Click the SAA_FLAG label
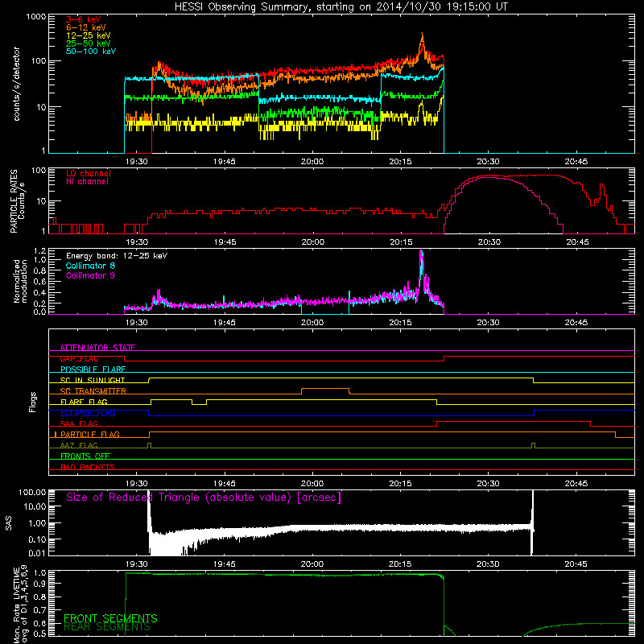 tap(79, 424)
